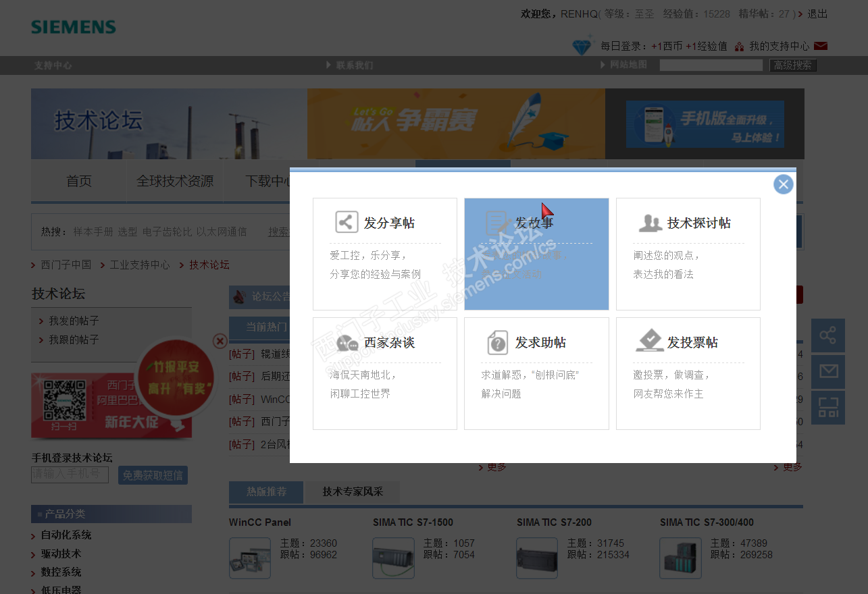This screenshot has width=868, height=594.
Task: Open the 帖人争霸赛 banner
Action: [x=456, y=124]
